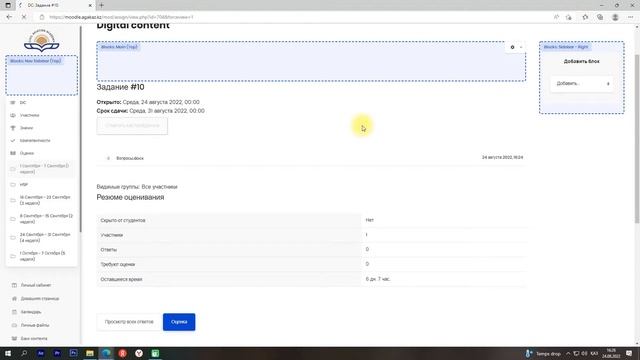Open 'Банк контента' in the sidebar
This screenshot has width=640, height=360.
34,338
